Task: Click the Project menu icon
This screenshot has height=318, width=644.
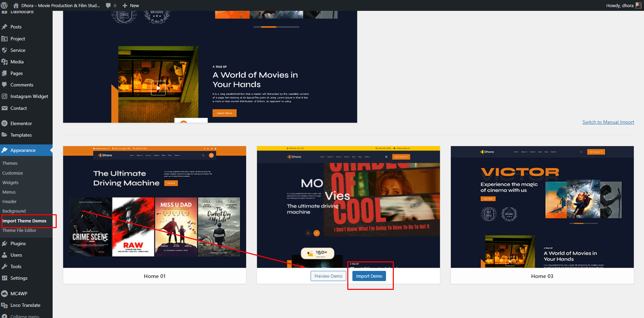Action: point(4,39)
